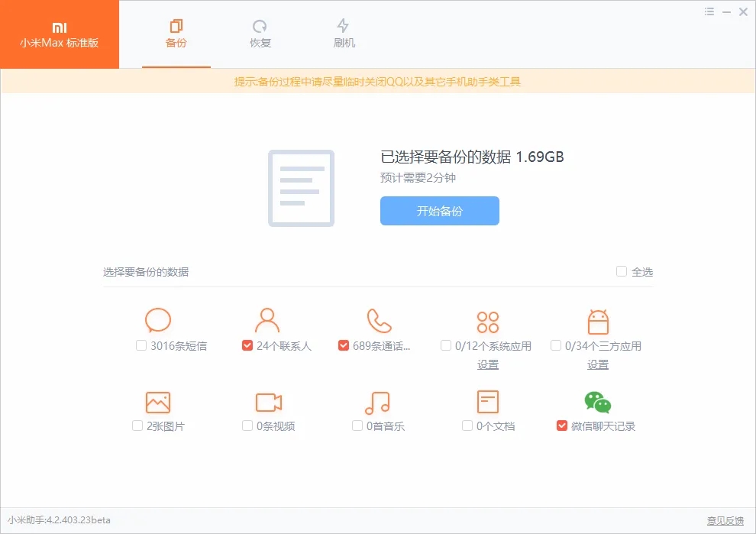Screen dimensions: 756x534
Task: Click the WeChat chat records icon
Action: point(597,400)
